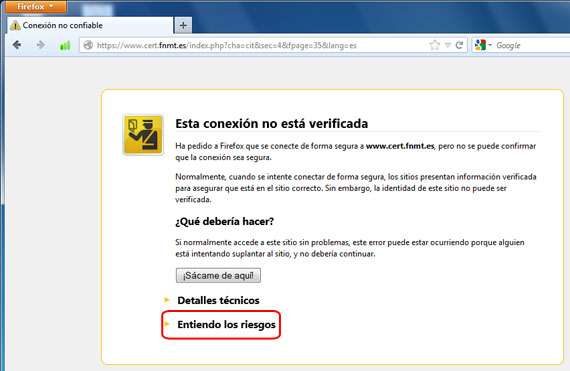Go forward with the forward arrow
This screenshot has height=371, width=570.
click(x=41, y=45)
